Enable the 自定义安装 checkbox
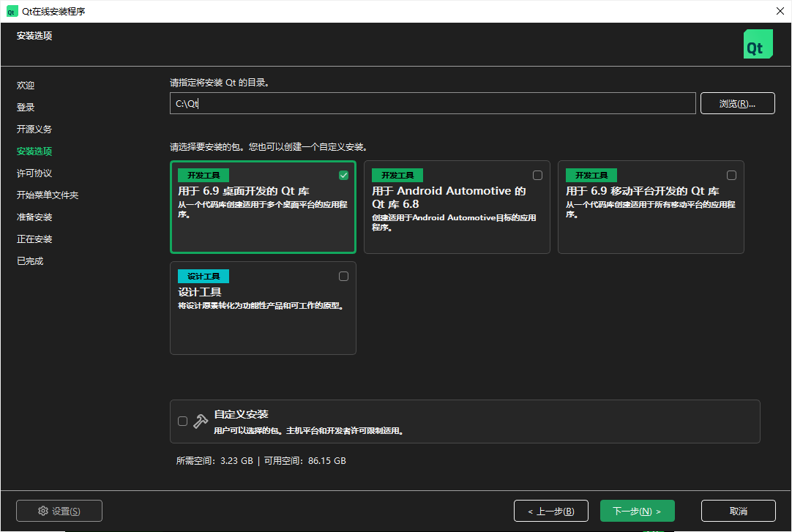 coord(183,421)
